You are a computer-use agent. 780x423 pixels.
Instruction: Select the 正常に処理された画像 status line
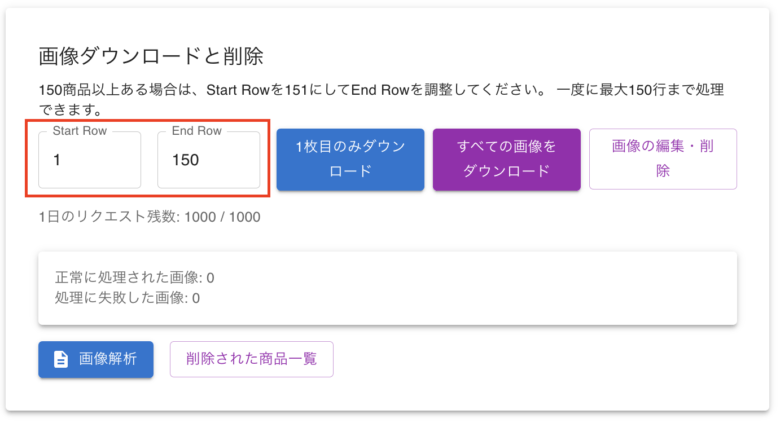tap(135, 277)
